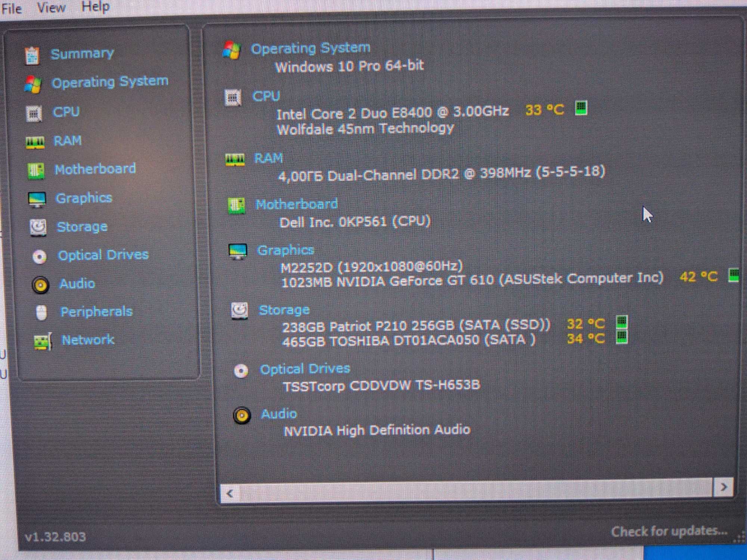Image resolution: width=747 pixels, height=560 pixels.
Task: Click the horizontal scrollbar left arrow
Action: coord(230,493)
